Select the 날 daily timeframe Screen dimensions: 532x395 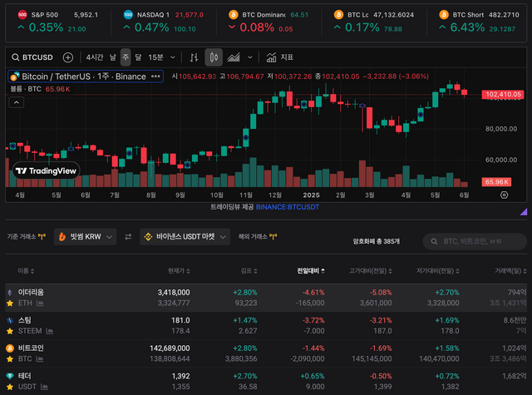[x=113, y=57]
